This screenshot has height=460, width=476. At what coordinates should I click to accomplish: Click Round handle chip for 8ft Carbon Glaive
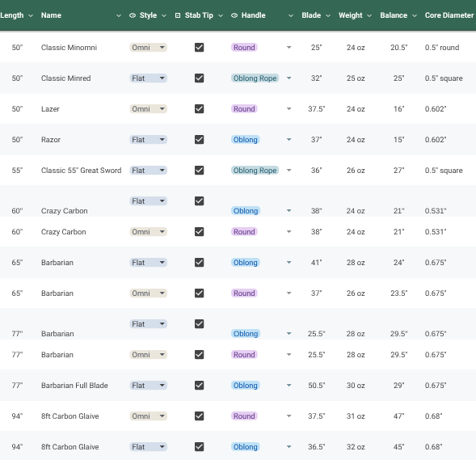click(244, 416)
